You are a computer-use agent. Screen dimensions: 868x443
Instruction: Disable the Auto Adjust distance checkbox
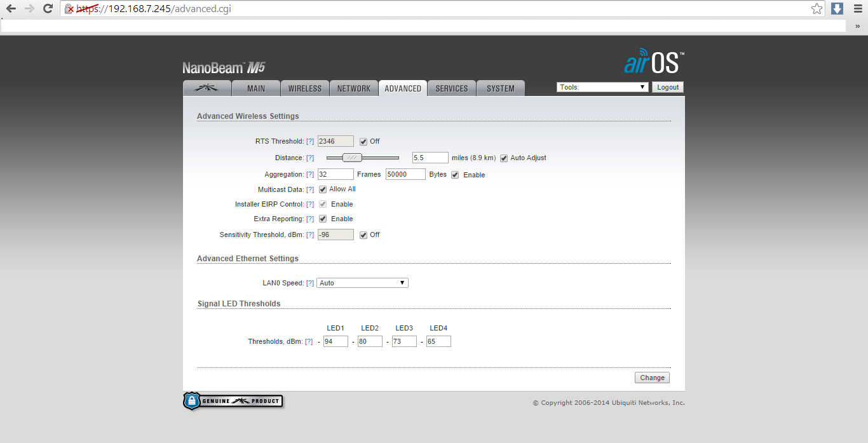(504, 158)
